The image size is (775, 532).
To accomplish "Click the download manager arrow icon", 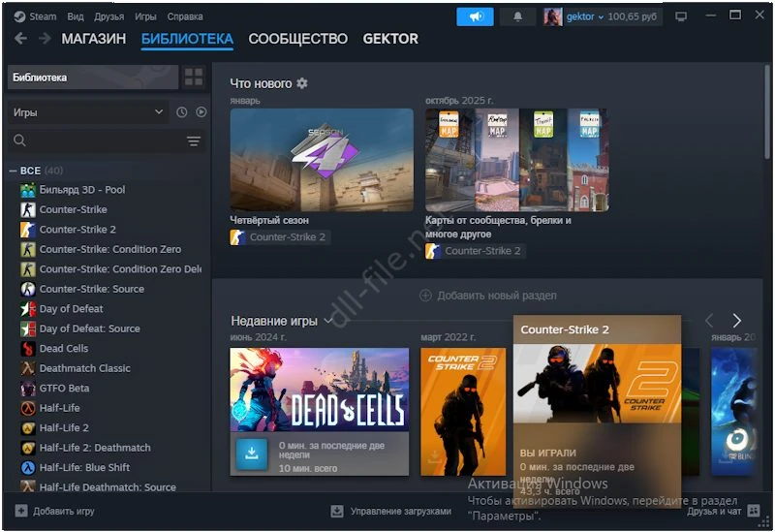I will pyautogui.click(x=337, y=511).
